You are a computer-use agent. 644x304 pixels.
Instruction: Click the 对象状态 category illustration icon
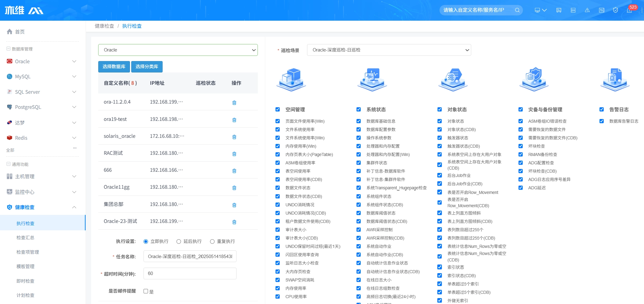(453, 79)
